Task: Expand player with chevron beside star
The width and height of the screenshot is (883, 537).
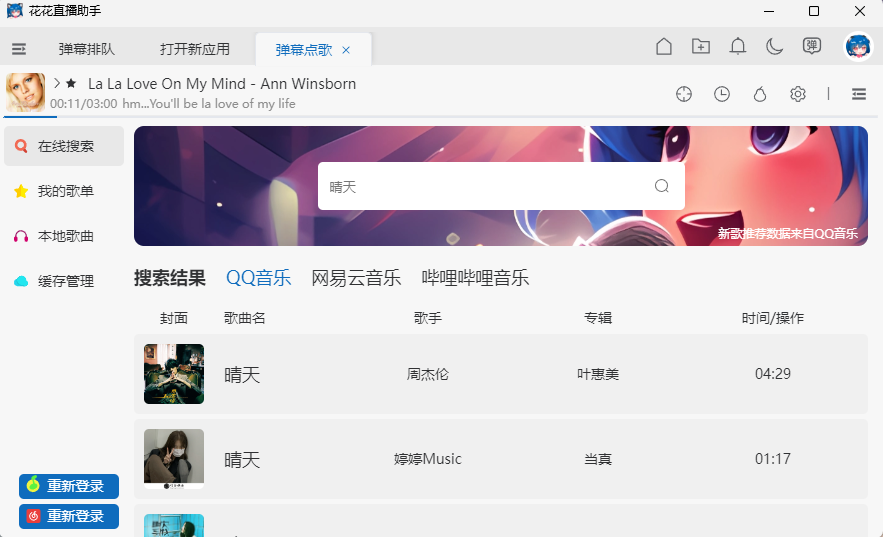Action: tap(57, 83)
